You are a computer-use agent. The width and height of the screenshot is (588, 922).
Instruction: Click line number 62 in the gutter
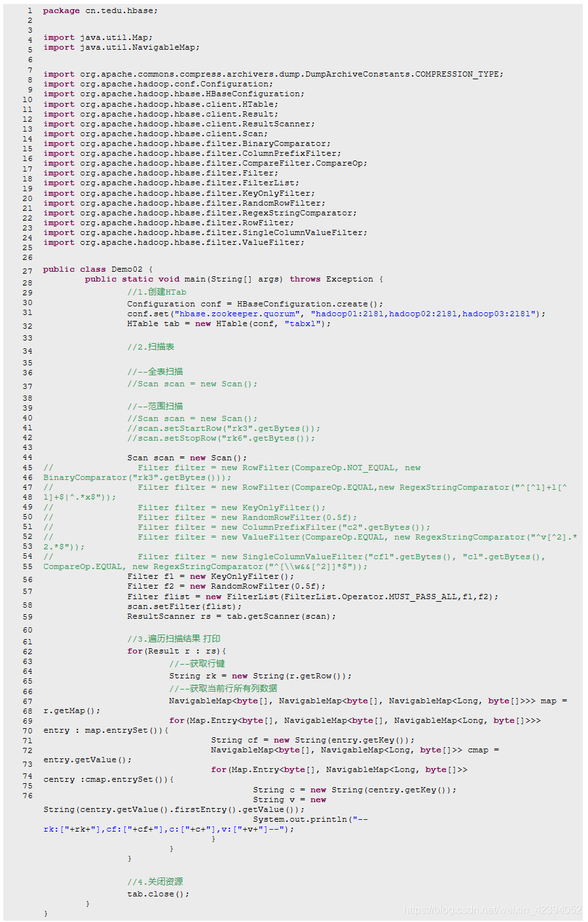click(x=27, y=652)
